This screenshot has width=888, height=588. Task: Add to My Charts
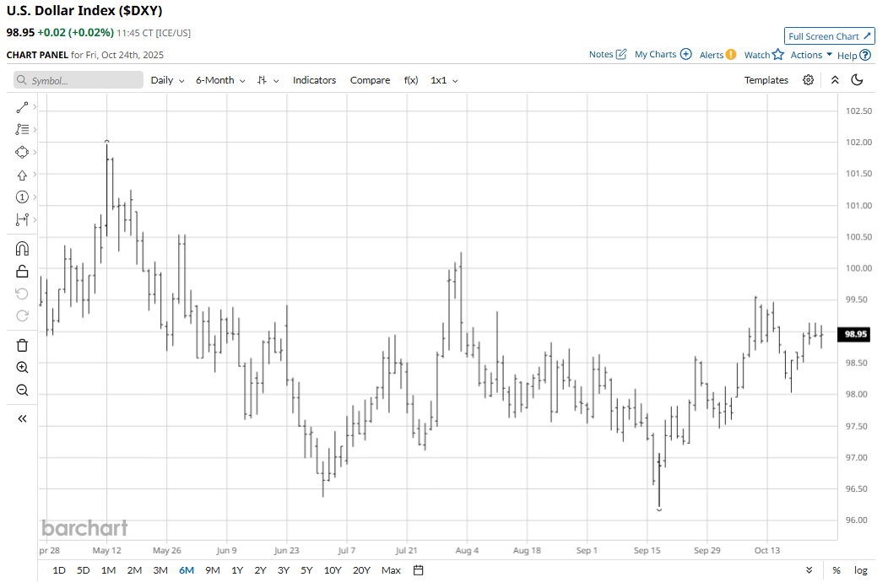pyautogui.click(x=663, y=54)
